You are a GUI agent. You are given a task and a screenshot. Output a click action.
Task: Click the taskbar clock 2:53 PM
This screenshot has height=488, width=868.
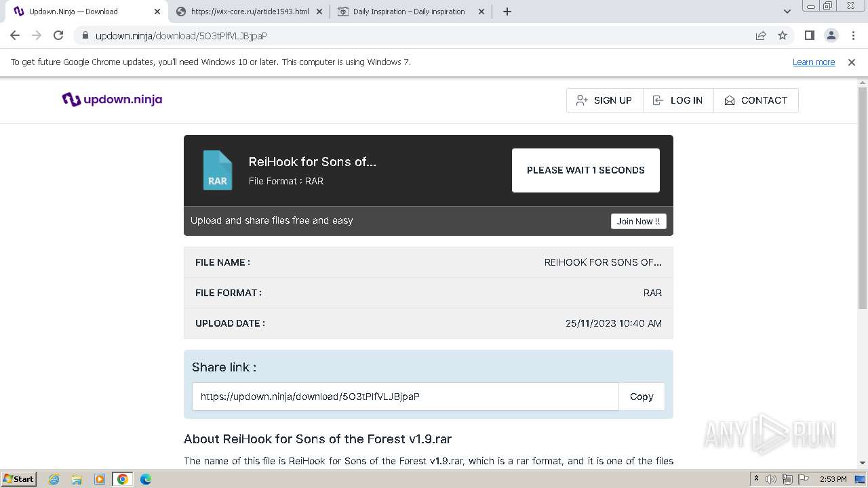[833, 479]
